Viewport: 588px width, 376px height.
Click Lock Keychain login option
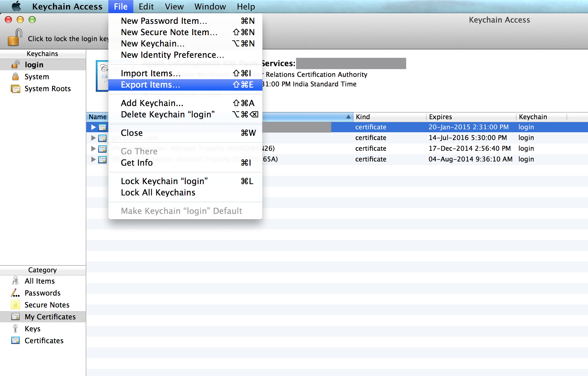[x=164, y=181]
